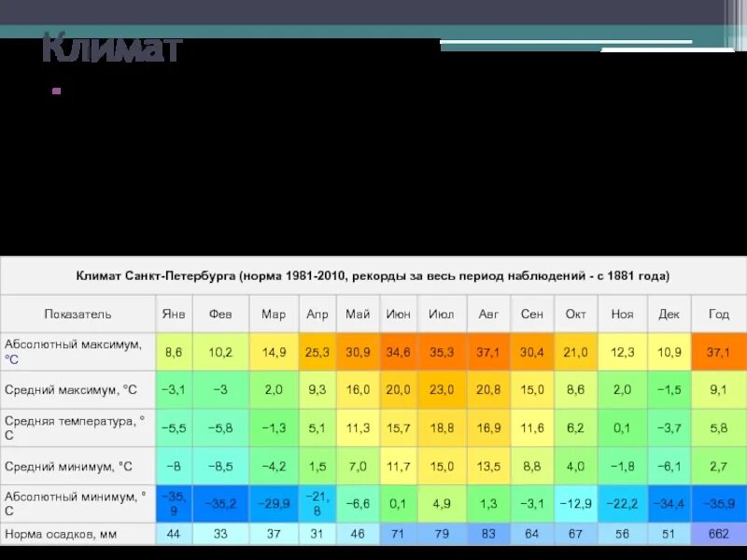This screenshot has height=560, width=747.
Task: Select the "Янв" column header
Action: click(x=174, y=315)
